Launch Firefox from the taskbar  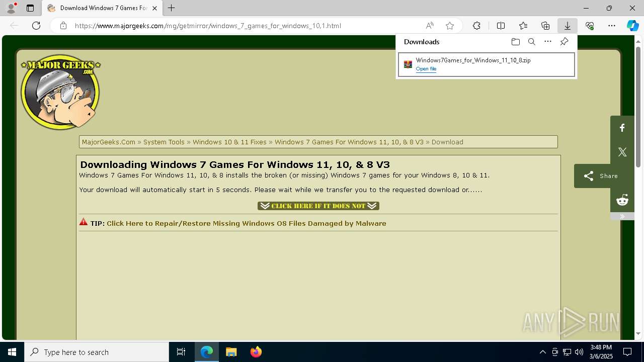tap(256, 352)
